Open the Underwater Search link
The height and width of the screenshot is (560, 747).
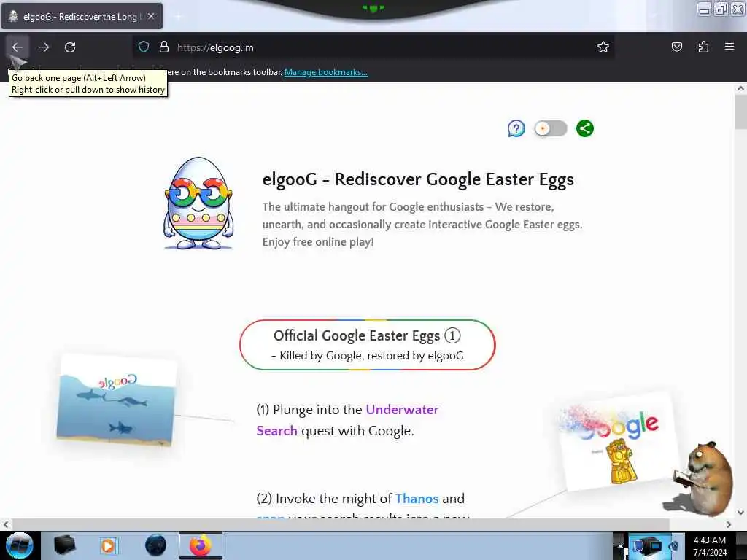coord(347,420)
